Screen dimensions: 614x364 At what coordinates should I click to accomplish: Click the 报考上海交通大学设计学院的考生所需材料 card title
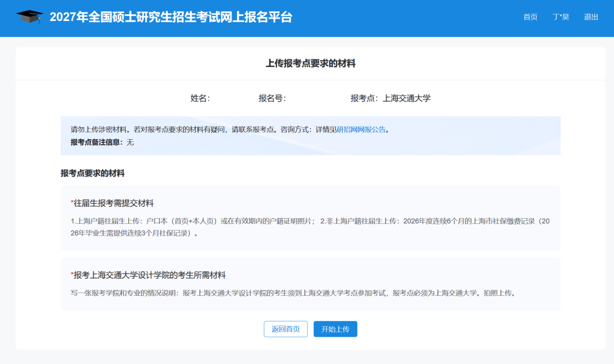[x=148, y=275]
